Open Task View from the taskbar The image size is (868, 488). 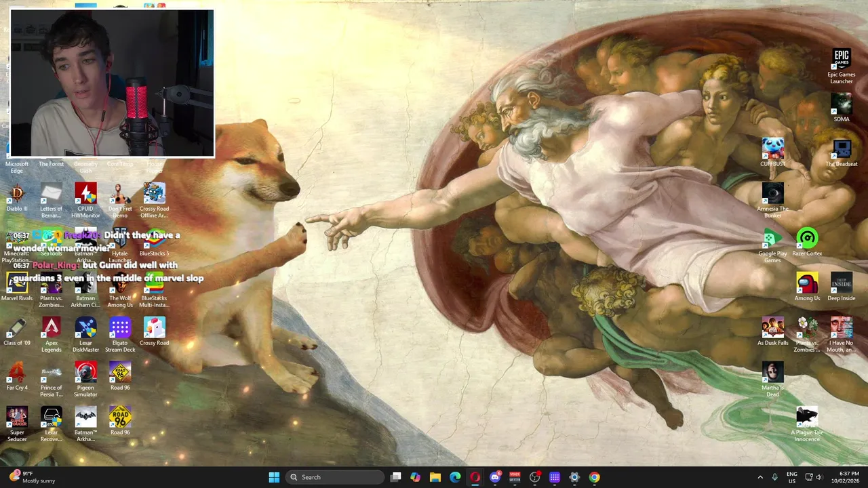(x=395, y=477)
